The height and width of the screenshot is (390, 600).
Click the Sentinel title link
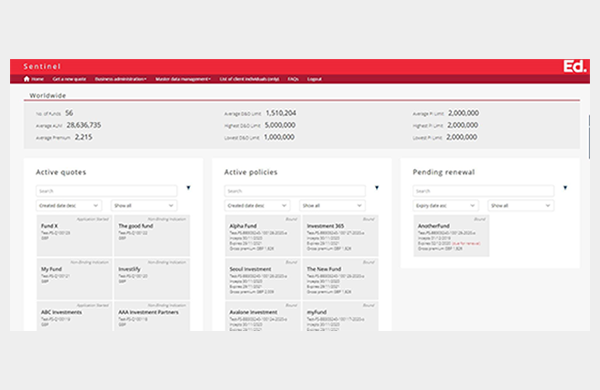point(42,66)
